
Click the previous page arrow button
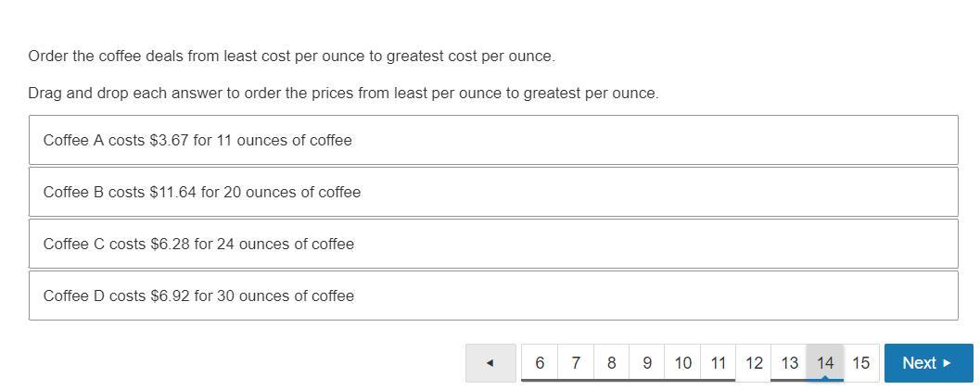[x=490, y=363]
